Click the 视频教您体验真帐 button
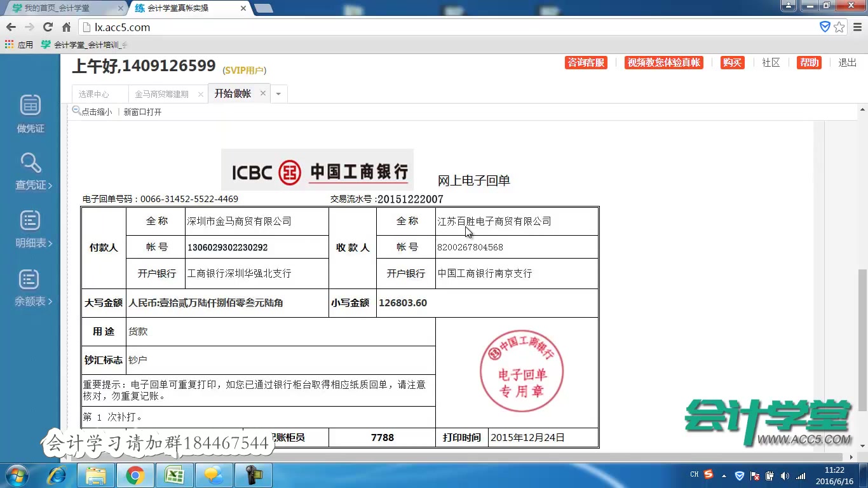Screen dimensions: 868x488 tap(663, 62)
